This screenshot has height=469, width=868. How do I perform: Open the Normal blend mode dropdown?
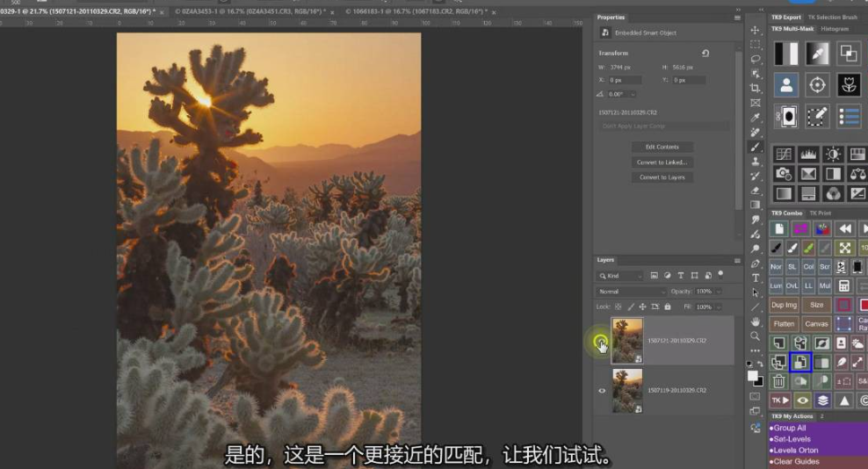[631, 292]
